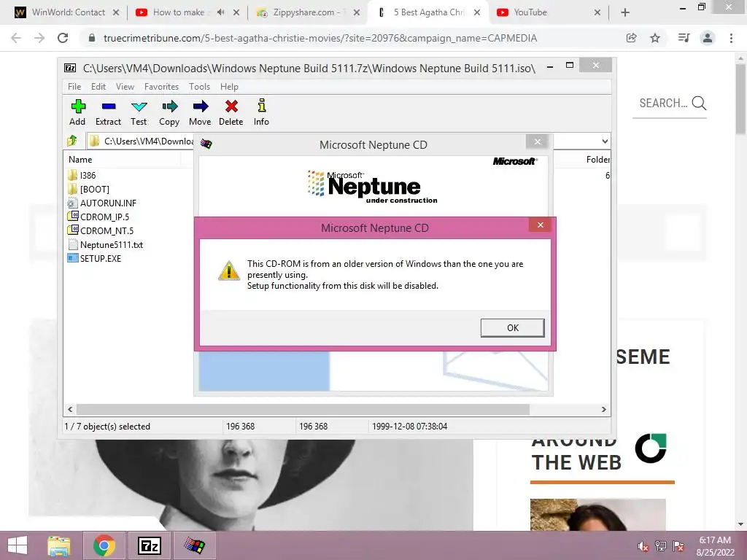Click the 7-Zip horizontal scrollbar track
Image resolution: width=747 pixels, height=560 pixels.
[x=303, y=410]
